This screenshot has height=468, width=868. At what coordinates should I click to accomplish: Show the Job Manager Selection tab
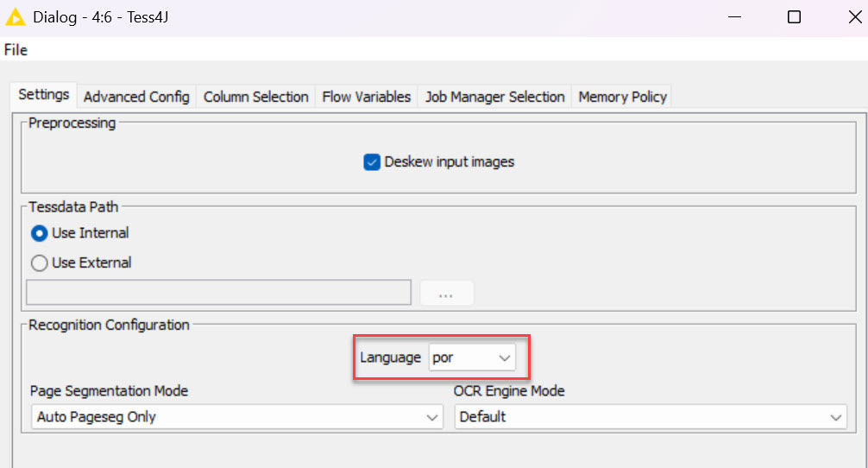tap(494, 97)
